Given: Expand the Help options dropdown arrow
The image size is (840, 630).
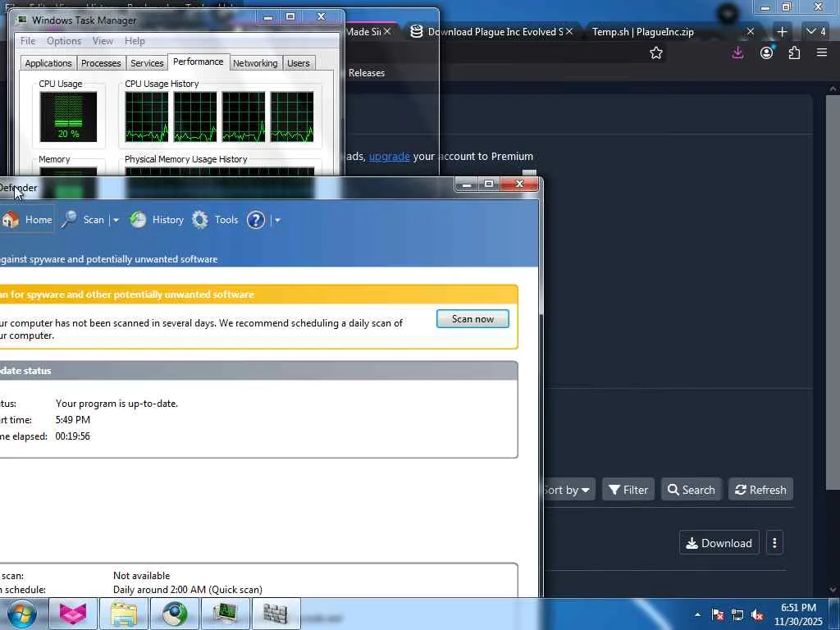Looking at the screenshot, I should coord(277,220).
